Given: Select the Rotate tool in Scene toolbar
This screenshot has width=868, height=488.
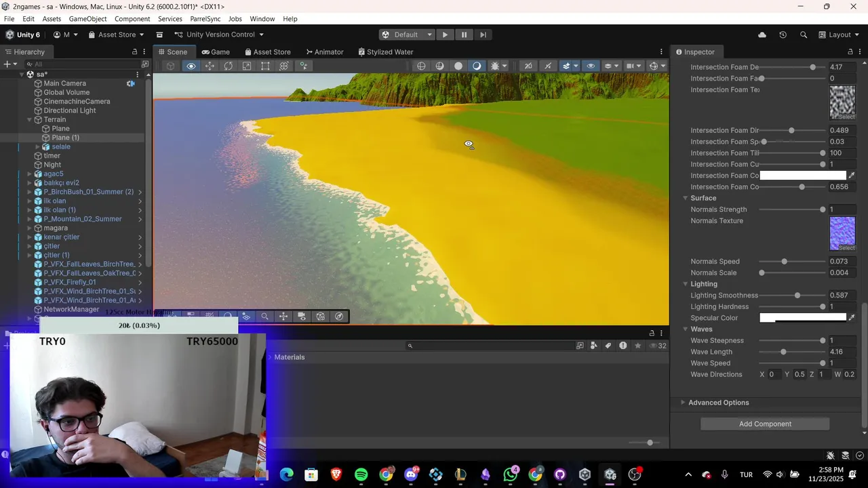Looking at the screenshot, I should click(x=229, y=66).
